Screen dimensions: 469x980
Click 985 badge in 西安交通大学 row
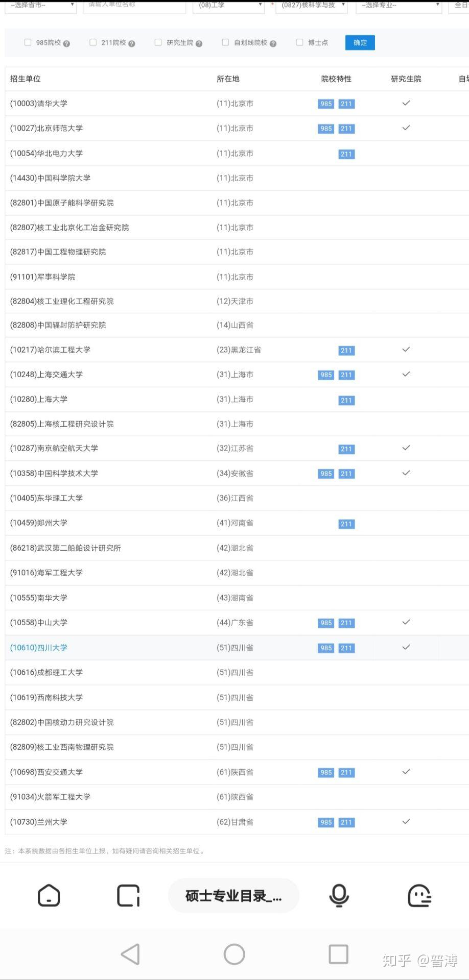click(x=326, y=772)
